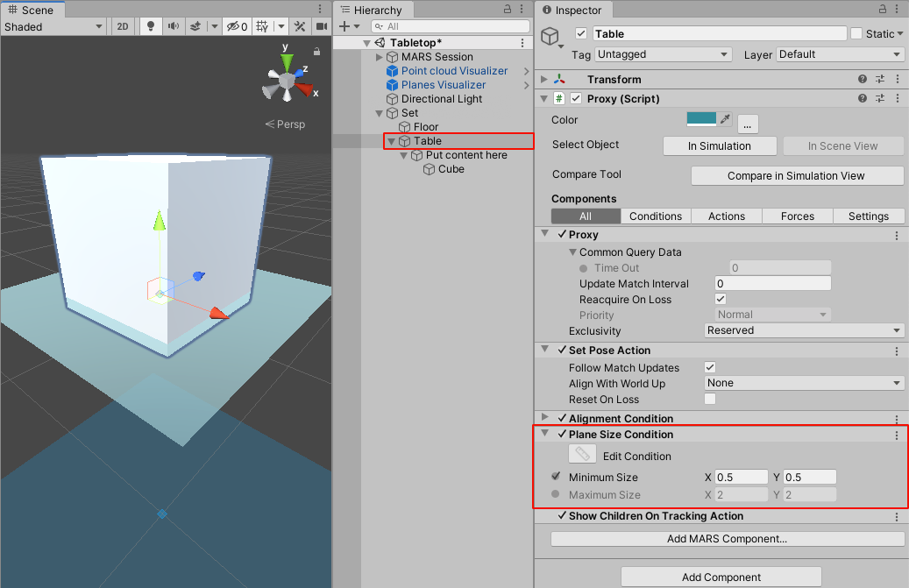Screen dimensions: 909x588
Task: Mute scene audio via the speaker icon
Action: (x=174, y=26)
